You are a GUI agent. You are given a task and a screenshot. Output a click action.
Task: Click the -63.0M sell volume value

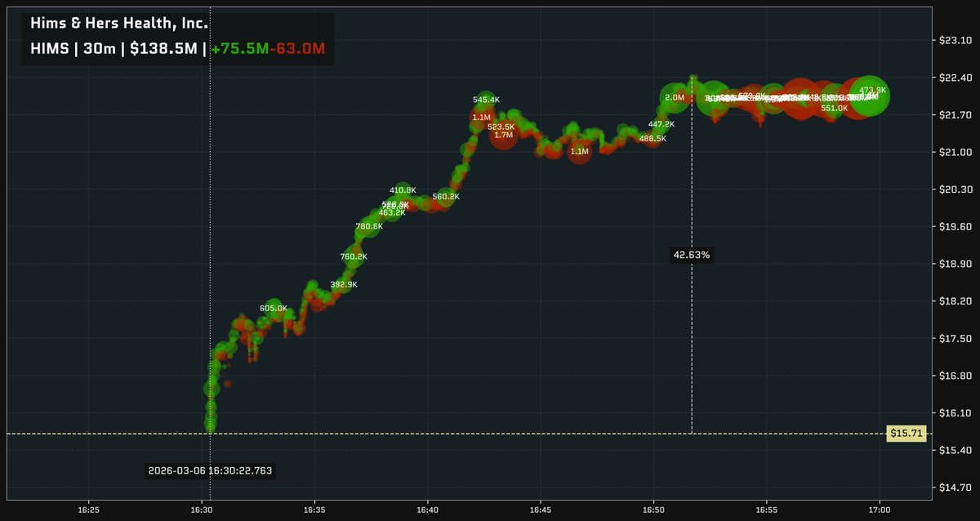[297, 48]
